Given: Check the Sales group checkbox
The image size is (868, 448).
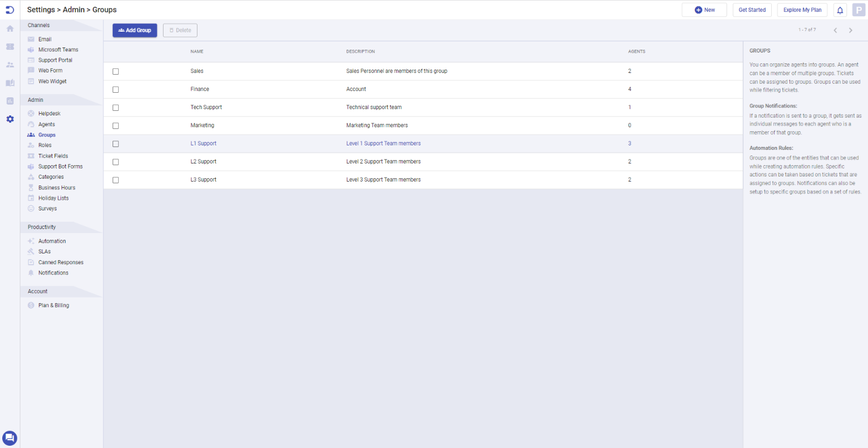Looking at the screenshot, I should pos(115,71).
